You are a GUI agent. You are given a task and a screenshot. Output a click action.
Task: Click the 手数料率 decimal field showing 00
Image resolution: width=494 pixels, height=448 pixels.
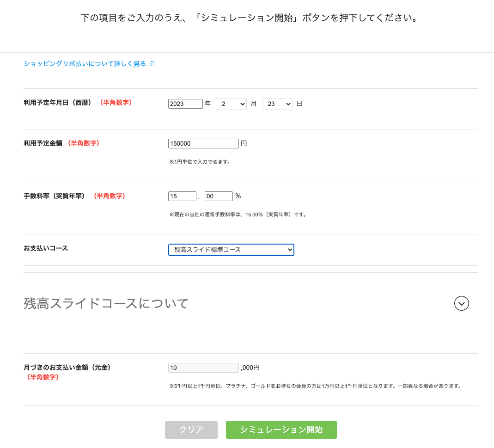[219, 196]
